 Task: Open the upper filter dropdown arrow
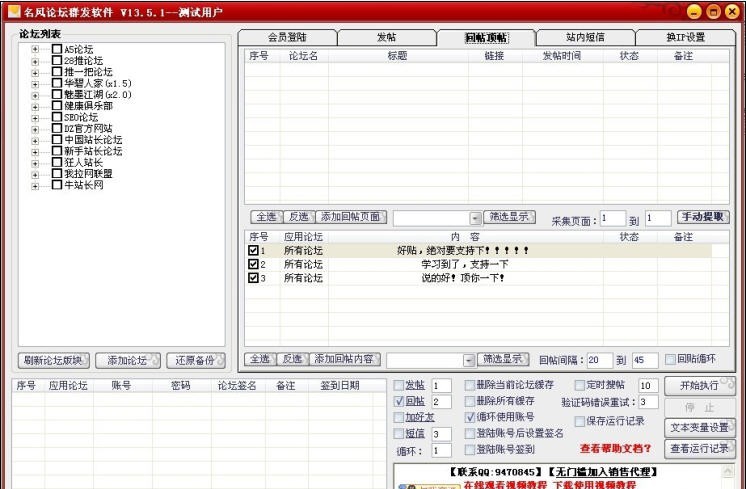pyautogui.click(x=475, y=218)
